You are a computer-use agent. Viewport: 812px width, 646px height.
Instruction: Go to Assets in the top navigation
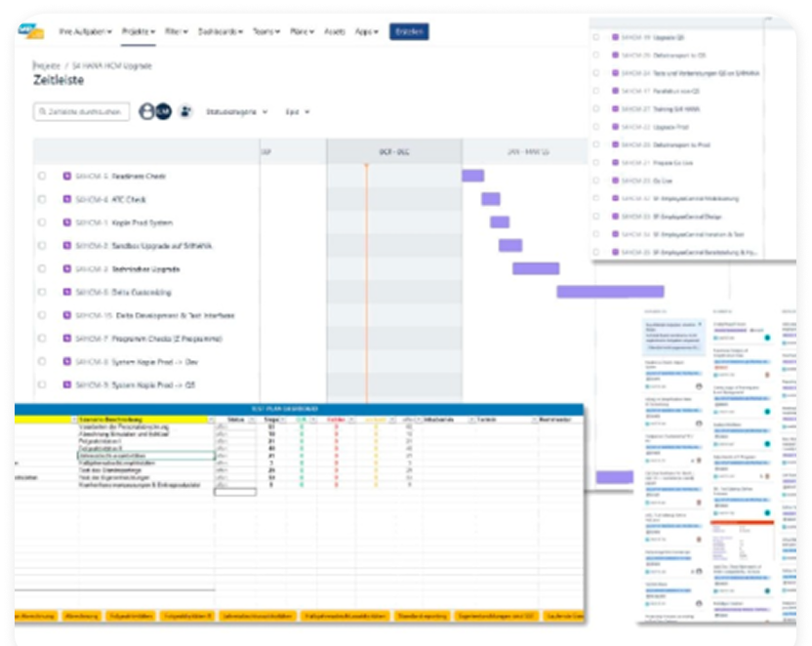pyautogui.click(x=334, y=31)
